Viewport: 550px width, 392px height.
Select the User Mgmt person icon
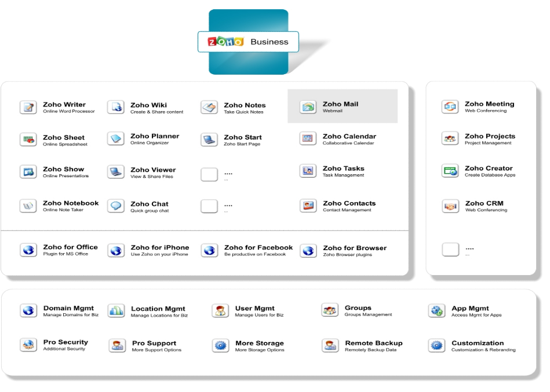pos(221,311)
